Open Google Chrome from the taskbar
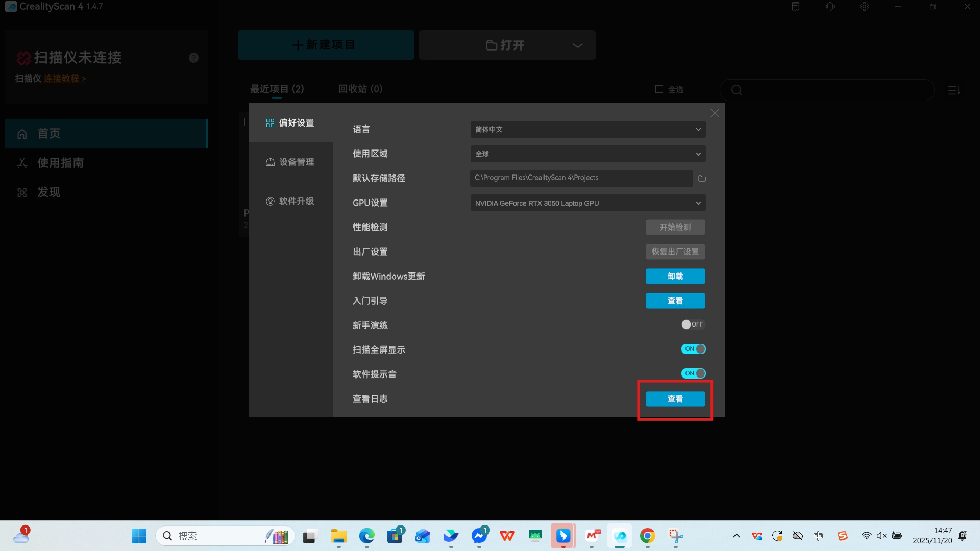Image resolution: width=980 pixels, height=551 pixels. [647, 536]
